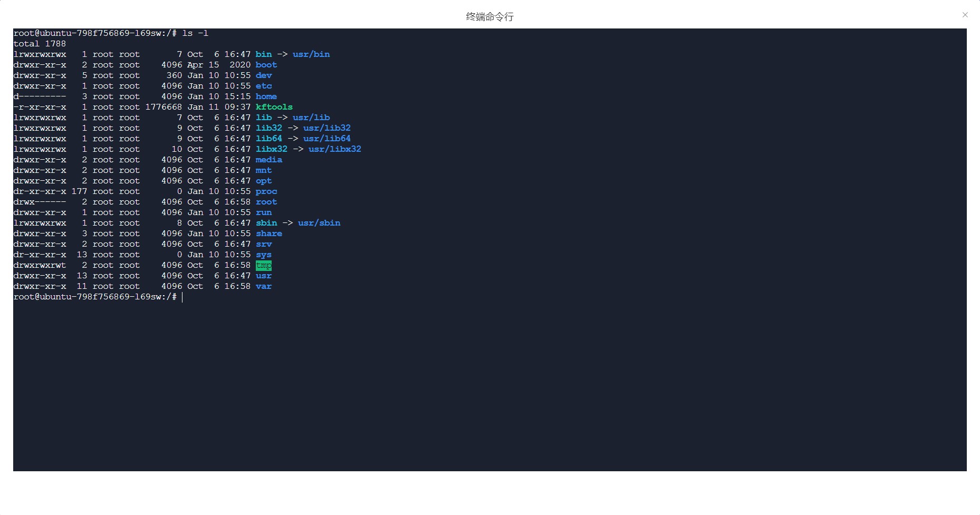The height and width of the screenshot is (515, 980).
Task: Click the green-highlighted 'tmp' directory name
Action: [x=264, y=265]
